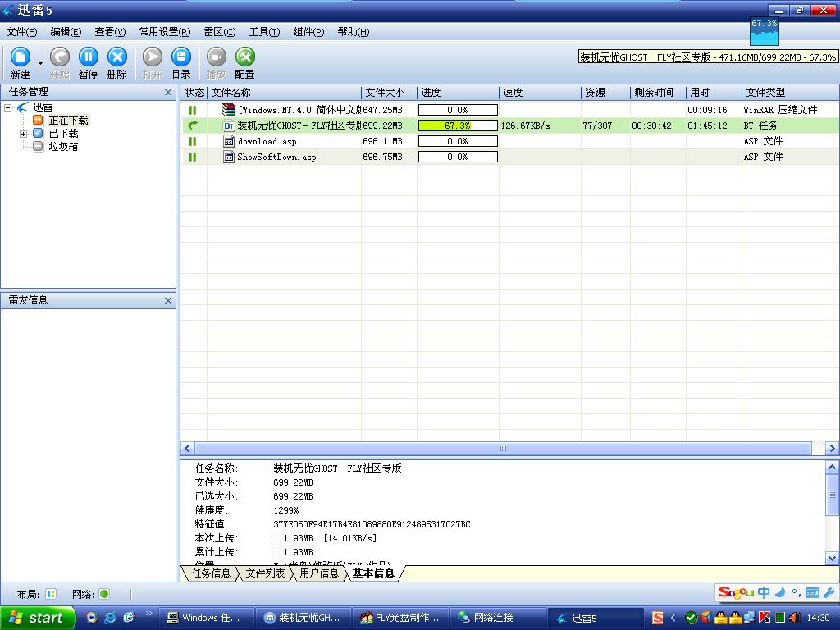Click the green 网络 status indicator
Viewport: 840px width, 630px height.
(x=104, y=594)
